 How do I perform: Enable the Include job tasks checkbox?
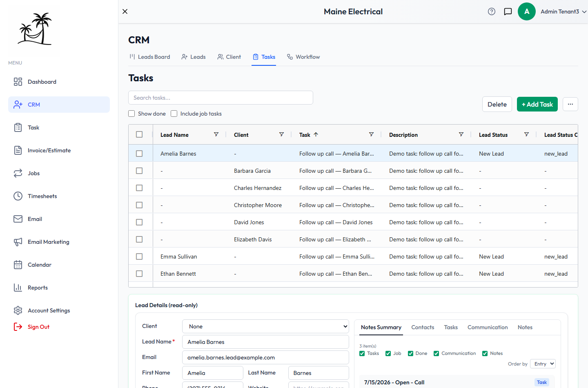(174, 114)
